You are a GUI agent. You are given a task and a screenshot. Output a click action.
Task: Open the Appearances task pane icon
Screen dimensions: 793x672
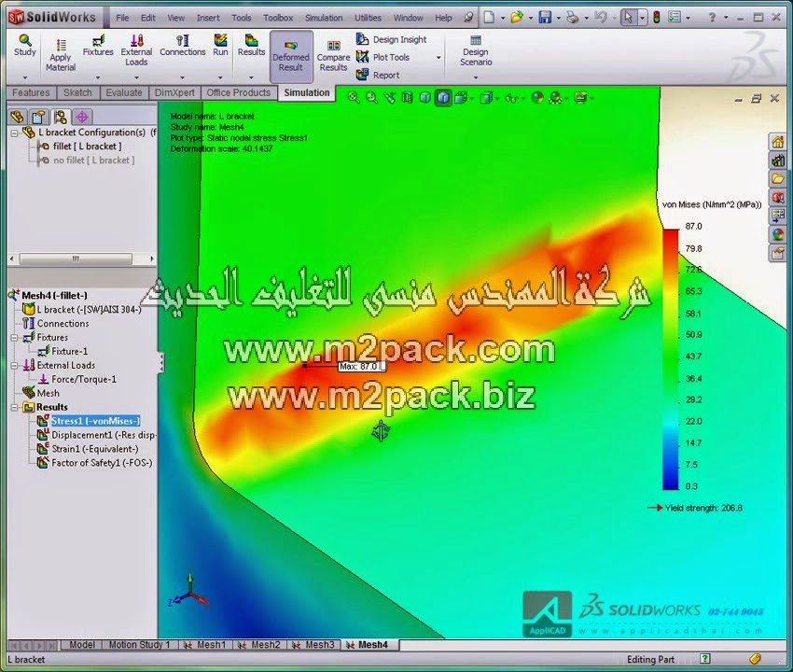click(x=778, y=234)
